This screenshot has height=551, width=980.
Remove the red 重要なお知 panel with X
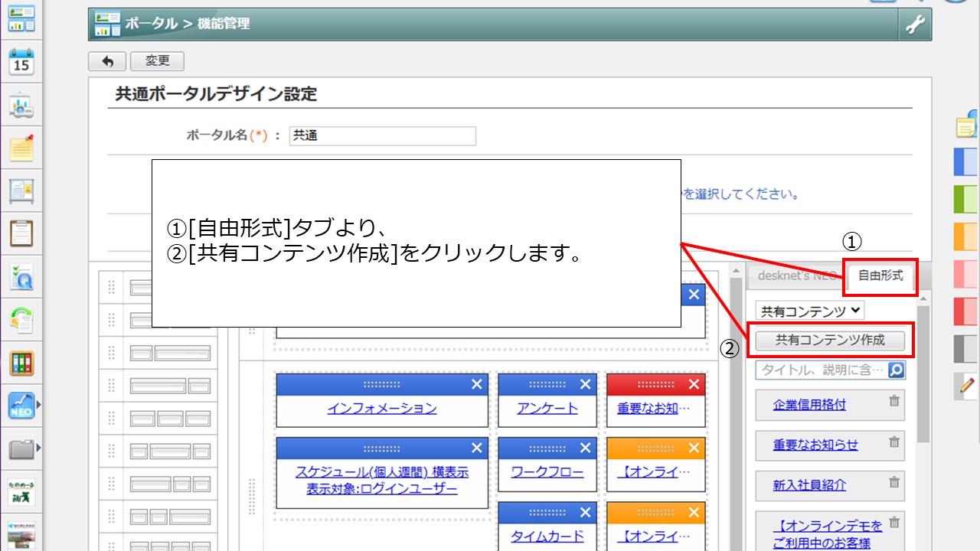(694, 384)
